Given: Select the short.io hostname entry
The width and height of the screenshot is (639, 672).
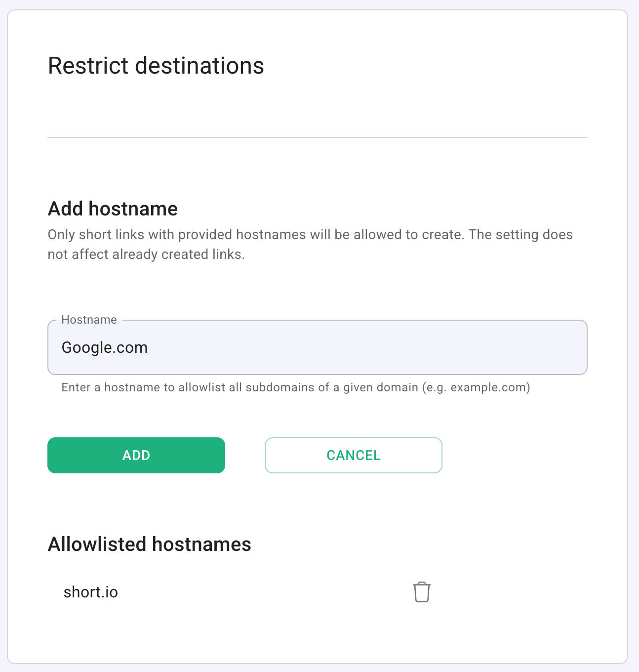Looking at the screenshot, I should [x=90, y=591].
